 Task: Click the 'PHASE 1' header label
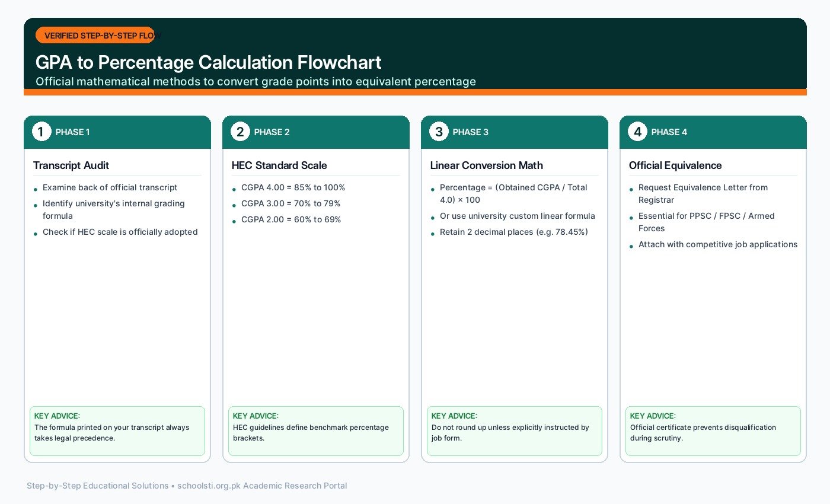point(72,132)
